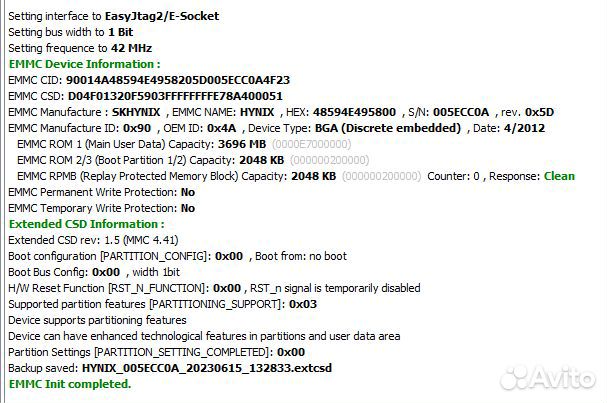Select the EMMC CID hex value
The image size is (607, 403).
pyautogui.click(x=178, y=80)
